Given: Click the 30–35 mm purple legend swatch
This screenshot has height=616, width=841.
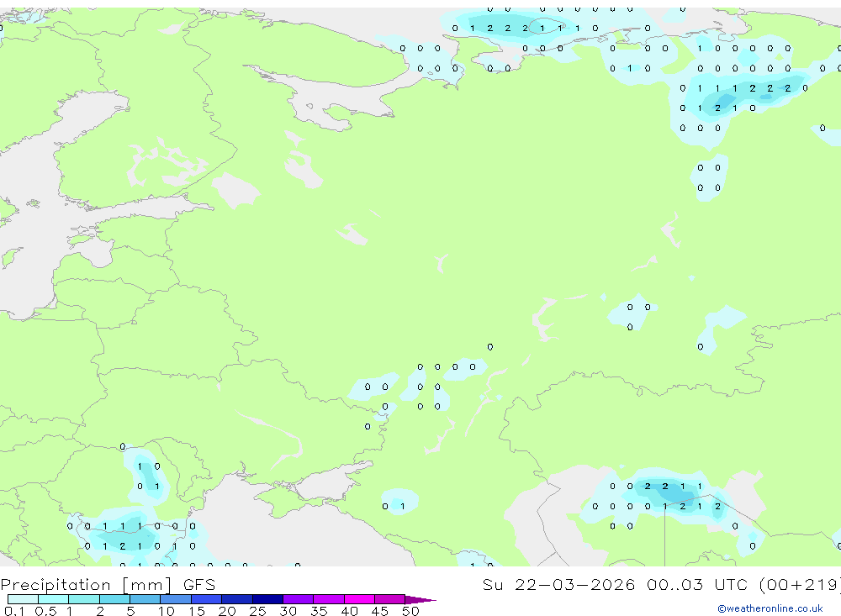Looking at the screenshot, I should pyautogui.click(x=299, y=599).
